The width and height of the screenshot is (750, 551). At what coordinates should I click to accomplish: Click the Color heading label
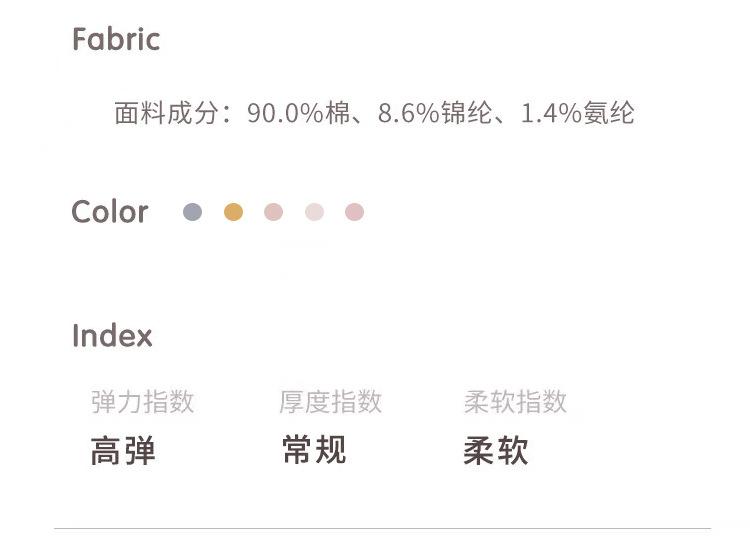coord(110,212)
